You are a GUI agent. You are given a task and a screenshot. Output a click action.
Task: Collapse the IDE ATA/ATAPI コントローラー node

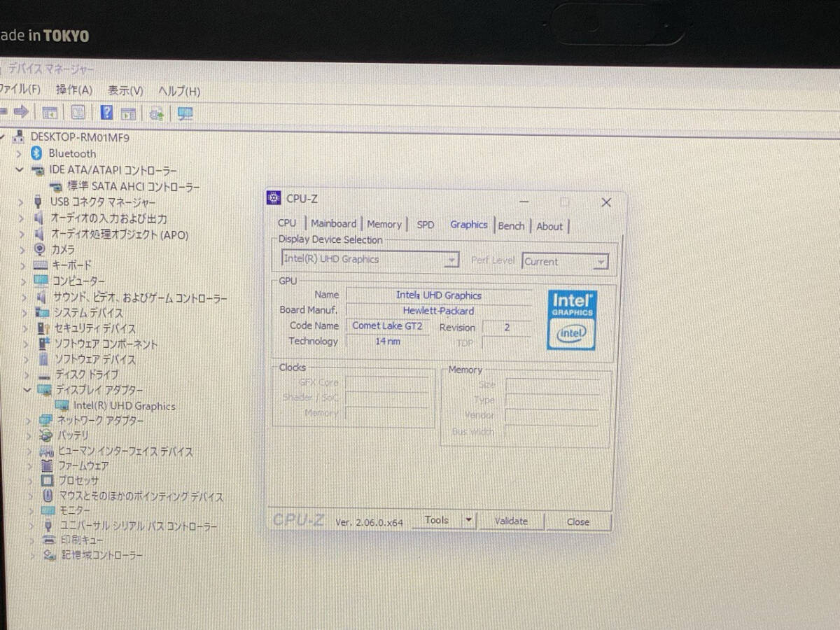[20, 169]
